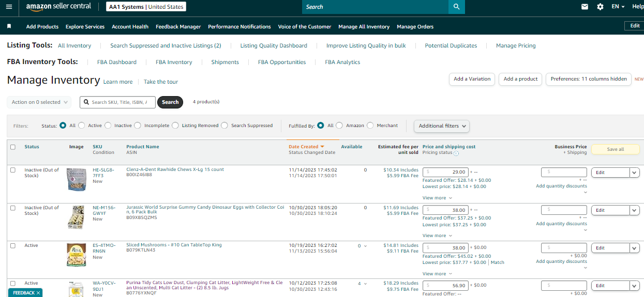Click the Add a Variation button

pos(472,79)
